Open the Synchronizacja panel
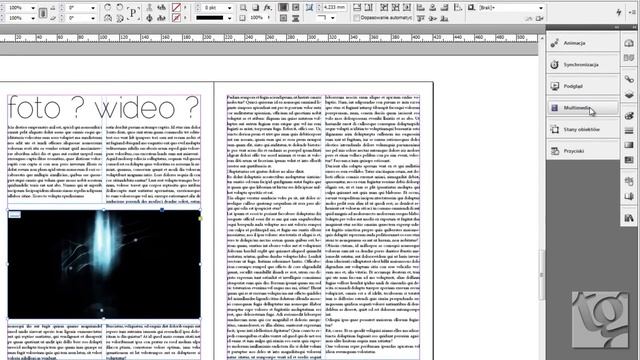 (x=582, y=64)
